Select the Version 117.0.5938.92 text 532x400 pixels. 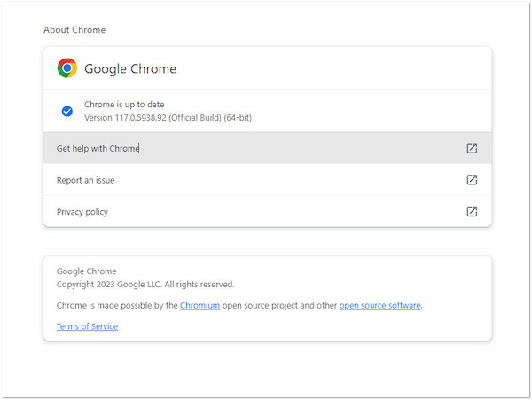(x=168, y=118)
